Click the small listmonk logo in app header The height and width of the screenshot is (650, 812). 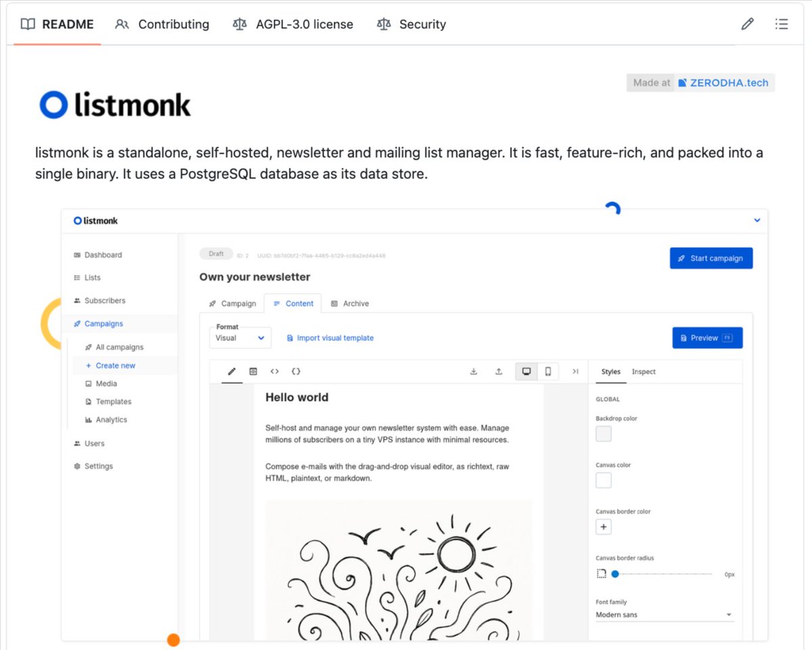point(96,221)
